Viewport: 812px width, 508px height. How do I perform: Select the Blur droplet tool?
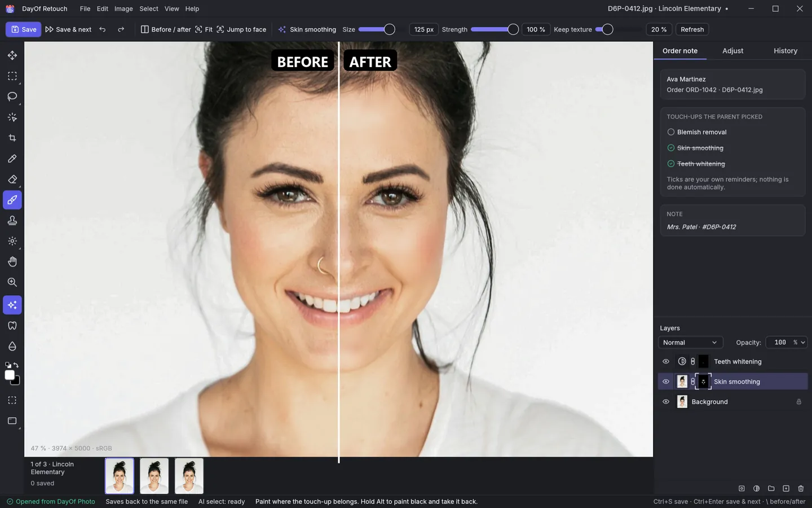click(x=12, y=346)
